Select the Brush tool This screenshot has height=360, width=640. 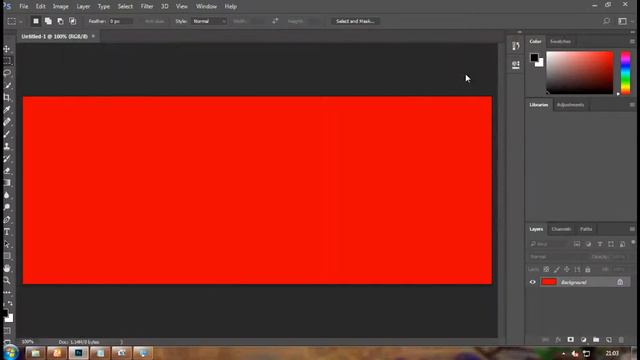pyautogui.click(x=7, y=134)
